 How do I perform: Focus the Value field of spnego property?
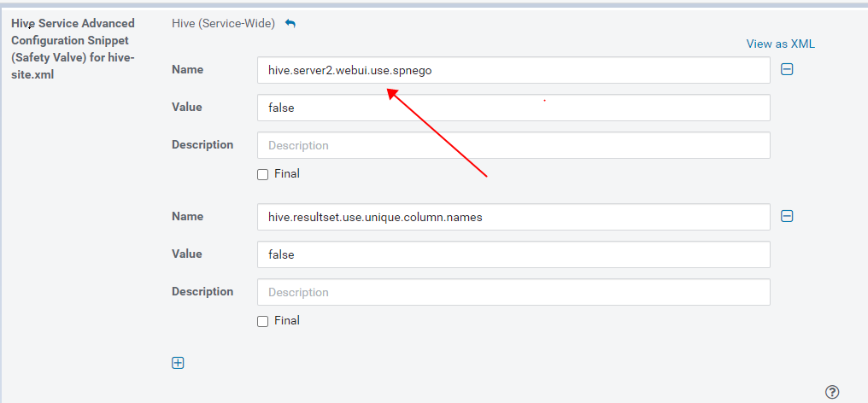(513, 108)
